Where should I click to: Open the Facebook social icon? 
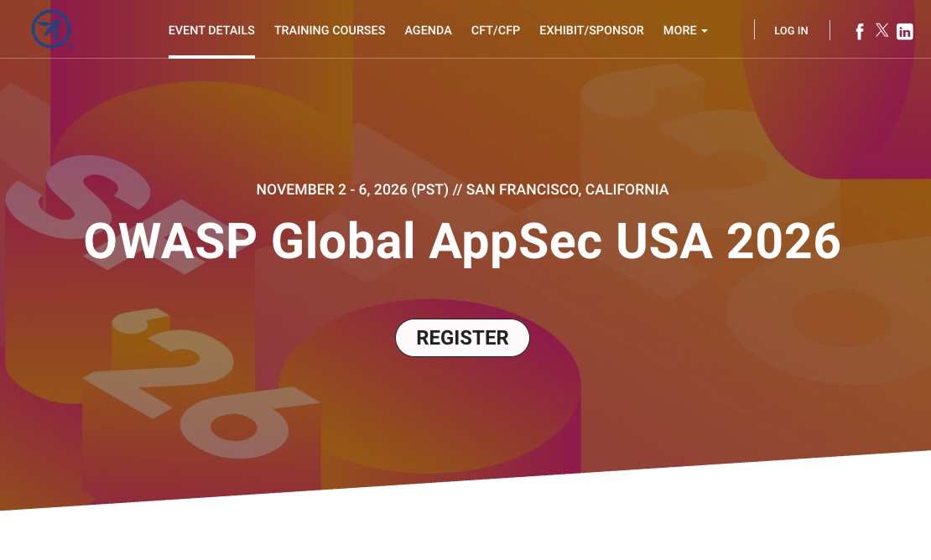click(859, 32)
